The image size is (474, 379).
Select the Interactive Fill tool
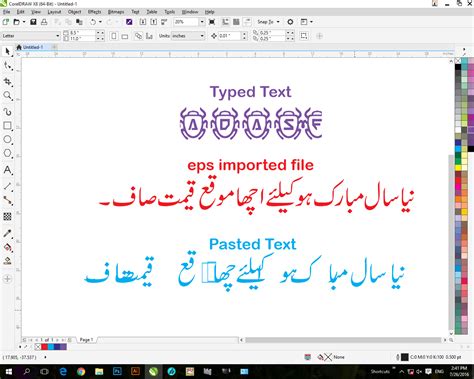[x=7, y=247]
